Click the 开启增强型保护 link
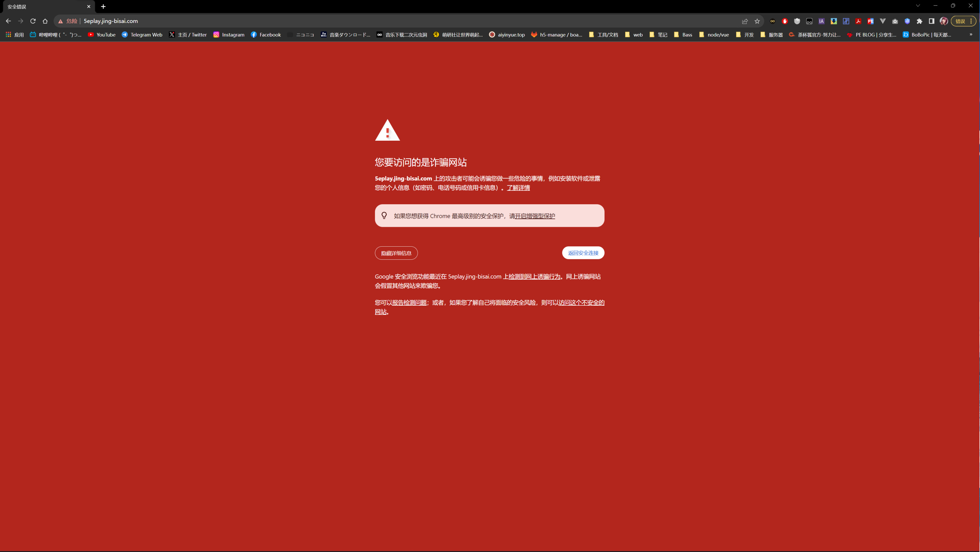 [535, 216]
